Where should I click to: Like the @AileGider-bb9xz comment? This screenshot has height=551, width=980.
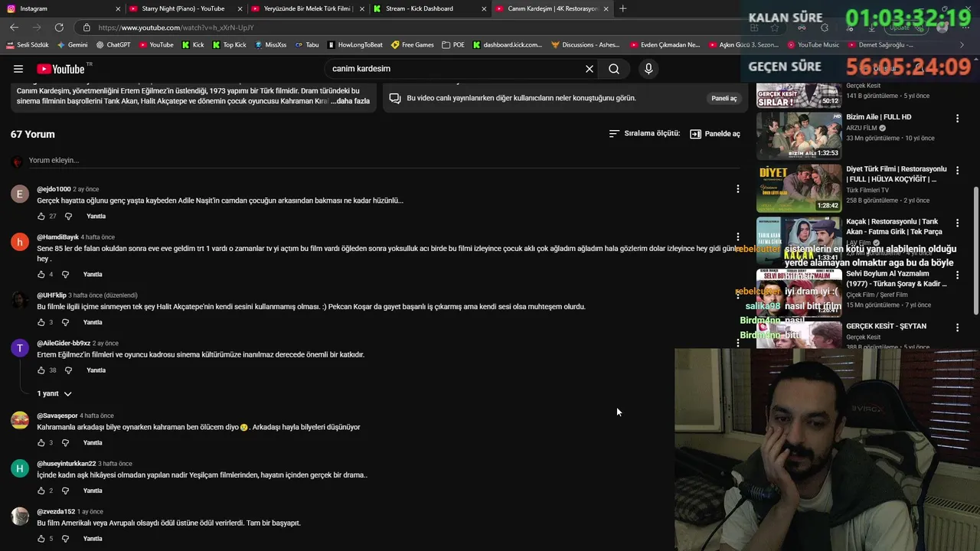(41, 370)
